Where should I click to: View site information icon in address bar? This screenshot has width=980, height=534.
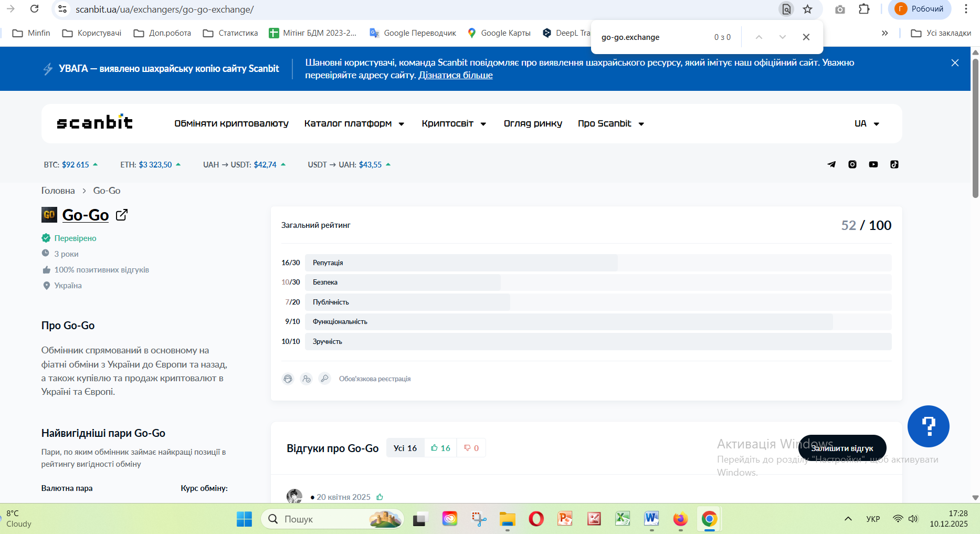[62, 9]
